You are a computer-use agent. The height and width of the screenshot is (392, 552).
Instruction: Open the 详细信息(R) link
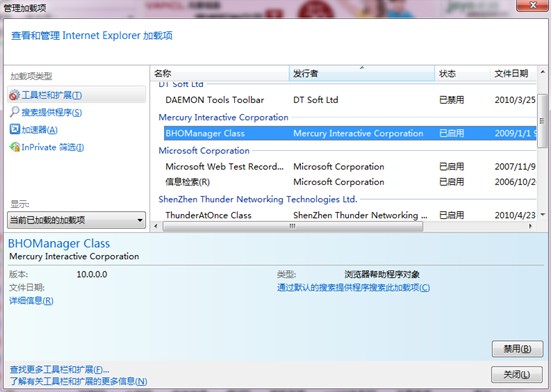pos(31,301)
